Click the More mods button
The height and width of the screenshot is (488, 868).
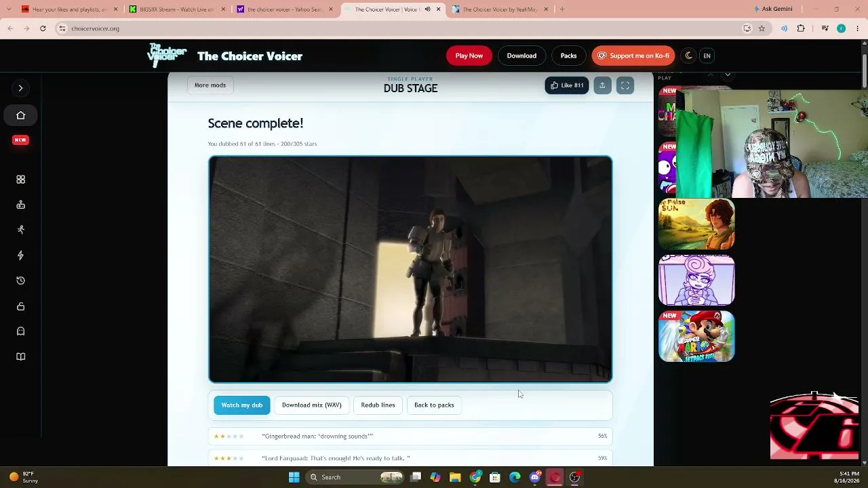pos(210,85)
